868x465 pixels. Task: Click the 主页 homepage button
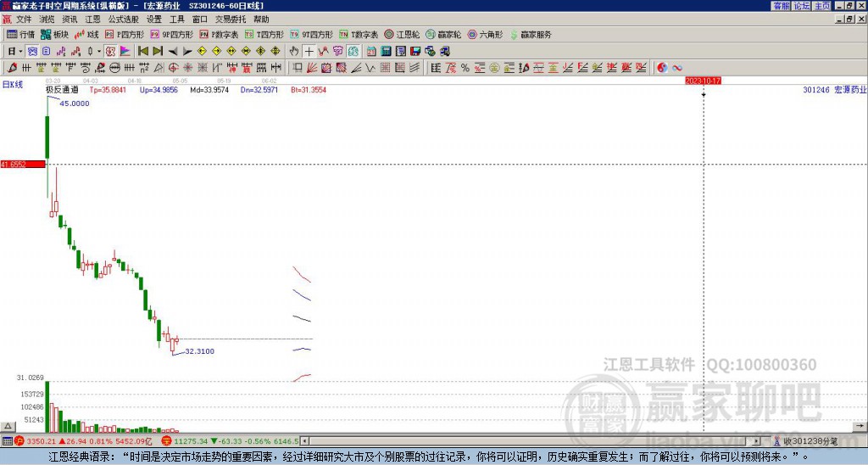tap(822, 6)
